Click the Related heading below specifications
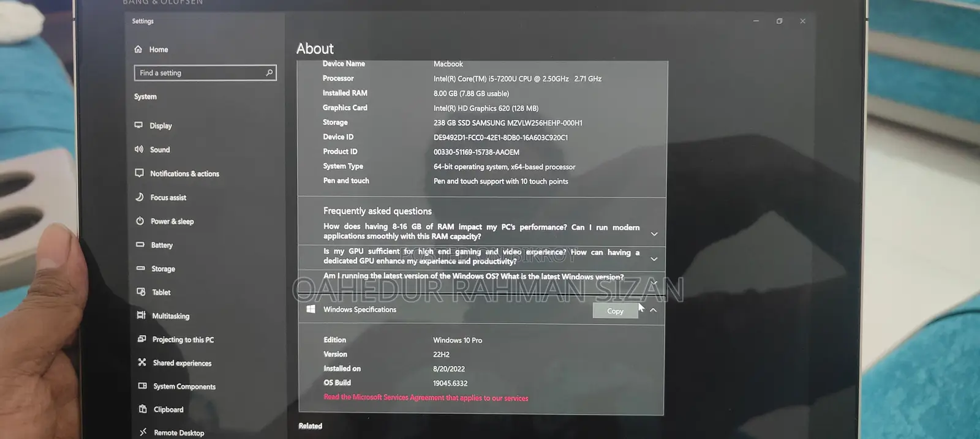The height and width of the screenshot is (439, 980). 311,426
